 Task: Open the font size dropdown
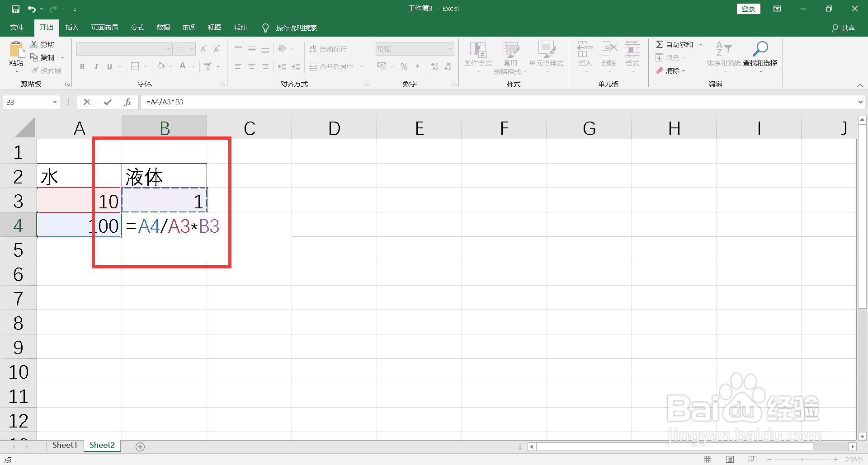(x=192, y=49)
